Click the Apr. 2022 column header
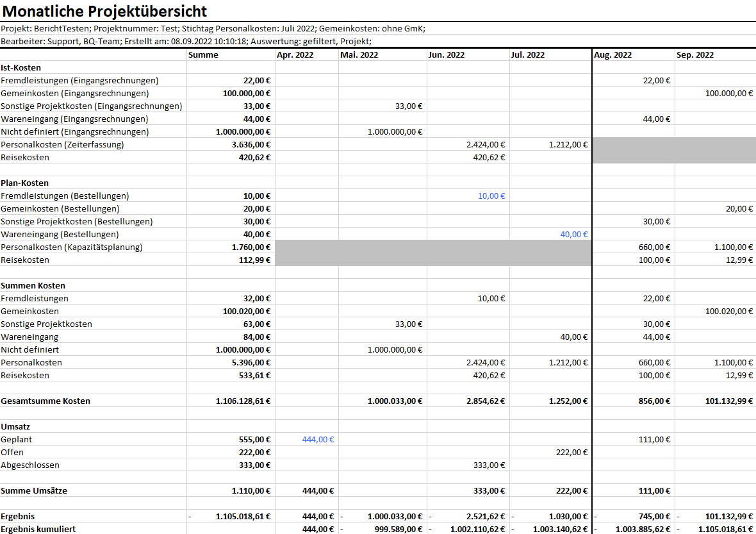 click(295, 54)
